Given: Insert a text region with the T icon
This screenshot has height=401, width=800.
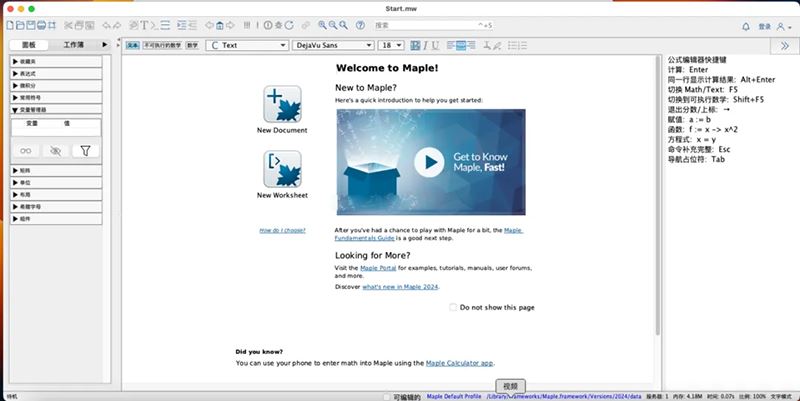Looking at the screenshot, I should pyautogui.click(x=144, y=25).
